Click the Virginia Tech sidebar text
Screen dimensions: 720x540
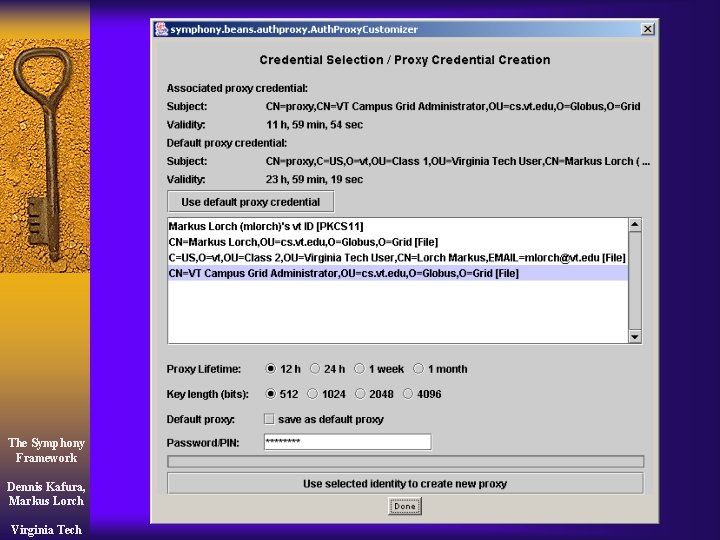coord(46,529)
